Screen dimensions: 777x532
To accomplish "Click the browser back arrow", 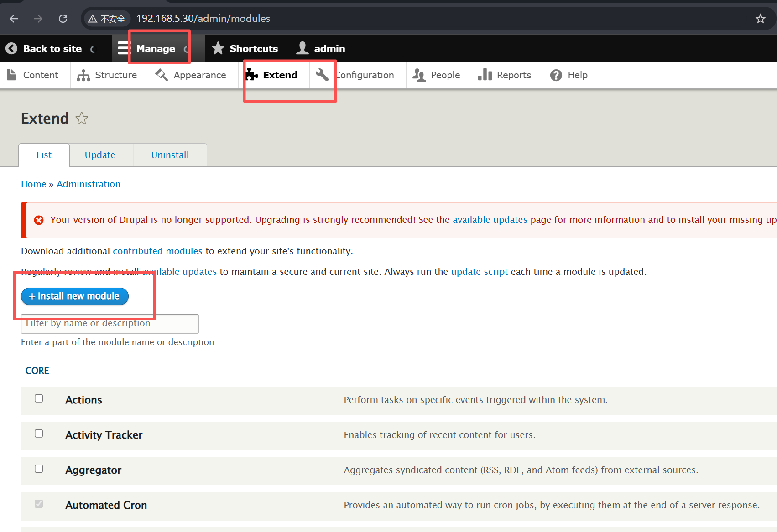I will tap(14, 19).
